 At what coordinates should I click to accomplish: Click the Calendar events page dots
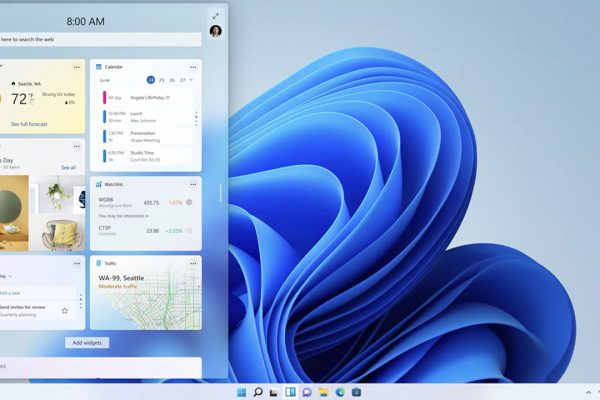pyautogui.click(x=196, y=119)
